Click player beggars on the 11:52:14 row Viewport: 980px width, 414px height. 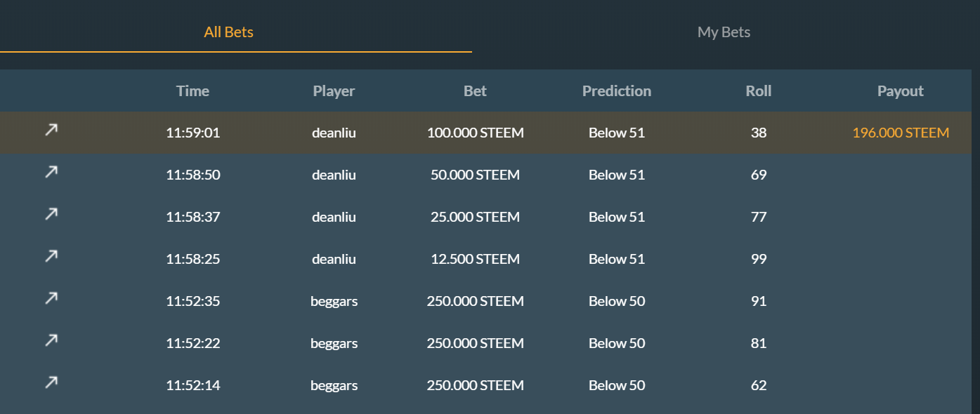(x=334, y=385)
